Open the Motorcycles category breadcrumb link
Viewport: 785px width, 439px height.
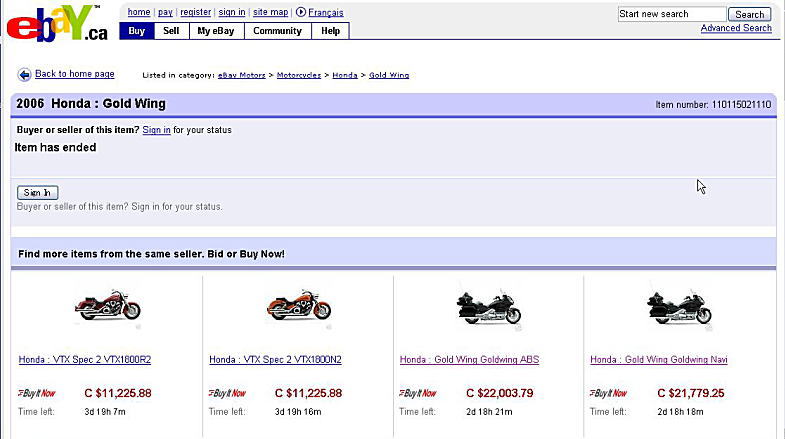[x=300, y=75]
